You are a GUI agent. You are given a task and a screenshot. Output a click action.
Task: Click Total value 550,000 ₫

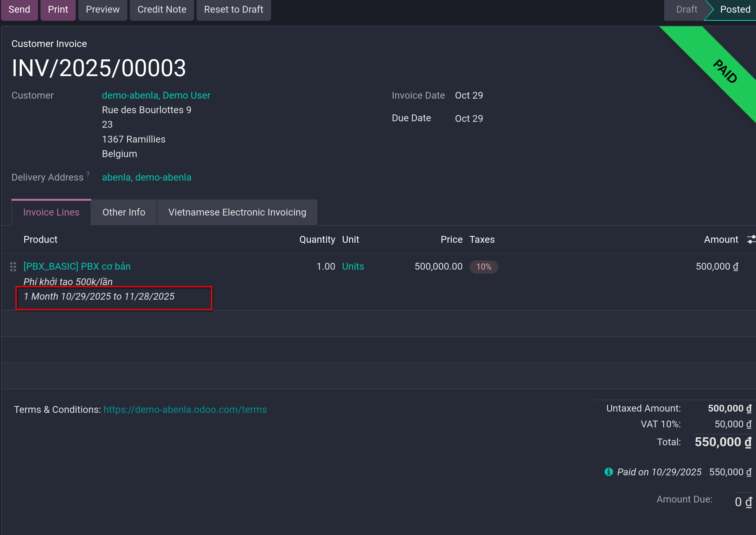tap(723, 442)
